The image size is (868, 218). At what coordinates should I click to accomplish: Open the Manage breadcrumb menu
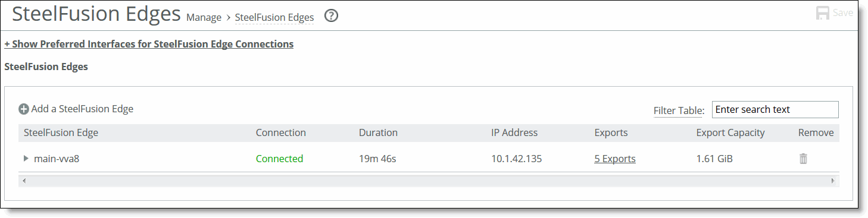tap(204, 17)
